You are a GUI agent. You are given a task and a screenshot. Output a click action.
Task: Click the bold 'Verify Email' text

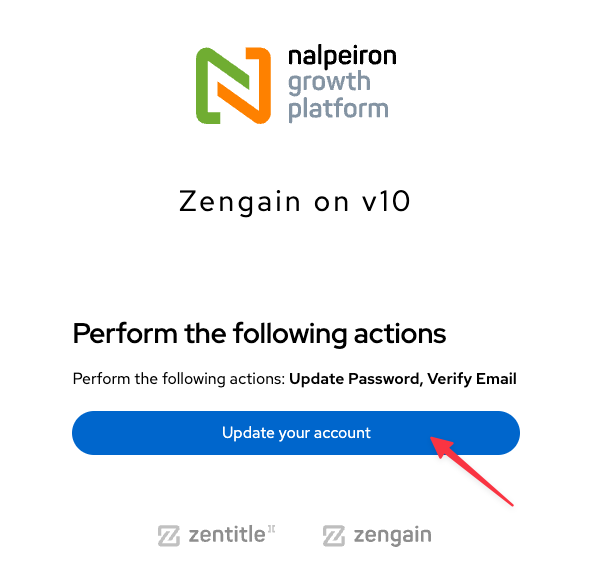(472, 379)
